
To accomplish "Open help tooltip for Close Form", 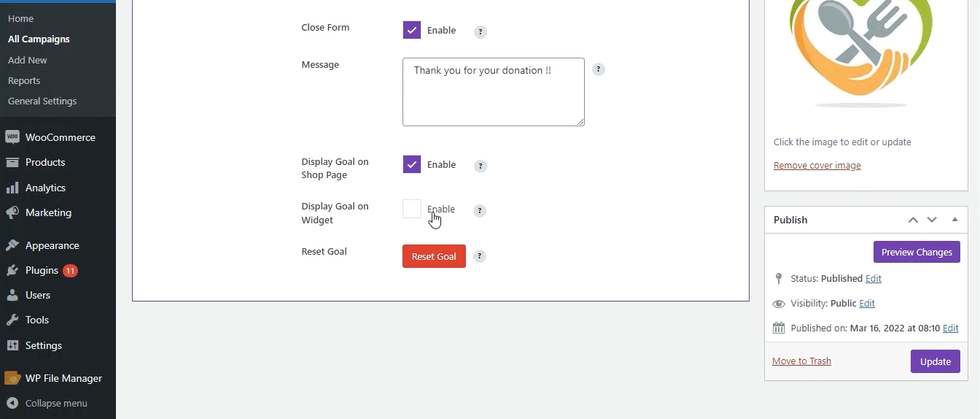I will [x=481, y=32].
